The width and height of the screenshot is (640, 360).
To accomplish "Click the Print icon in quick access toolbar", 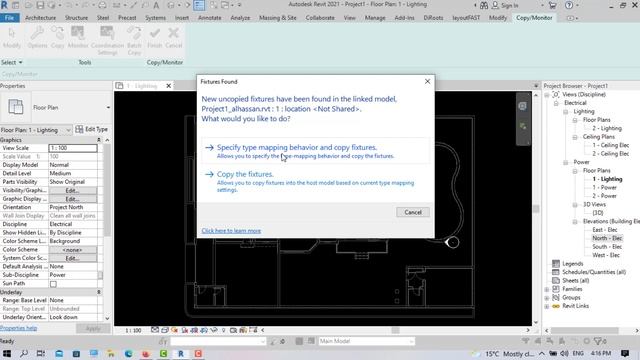I will (x=102, y=5).
